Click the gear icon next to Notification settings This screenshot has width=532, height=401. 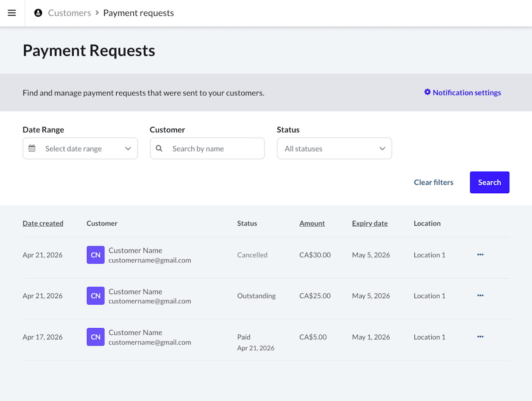click(x=427, y=92)
